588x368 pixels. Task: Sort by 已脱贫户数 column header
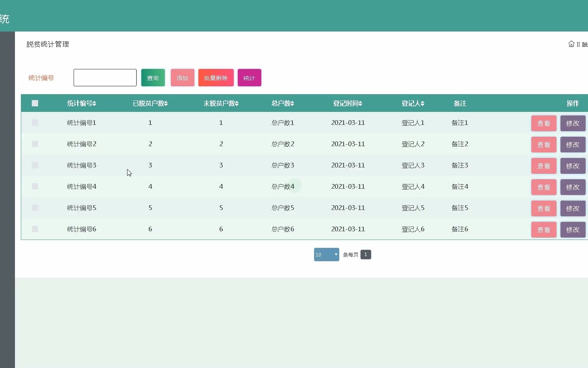tap(150, 103)
